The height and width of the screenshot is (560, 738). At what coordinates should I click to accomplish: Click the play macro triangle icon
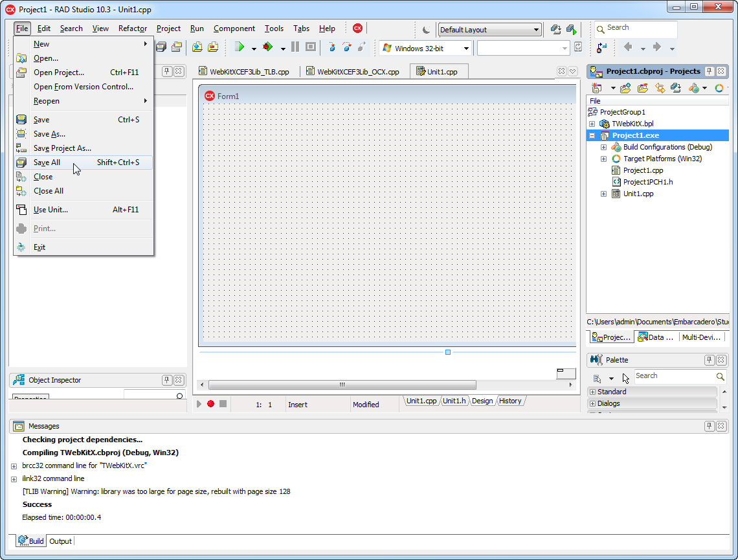tap(199, 404)
